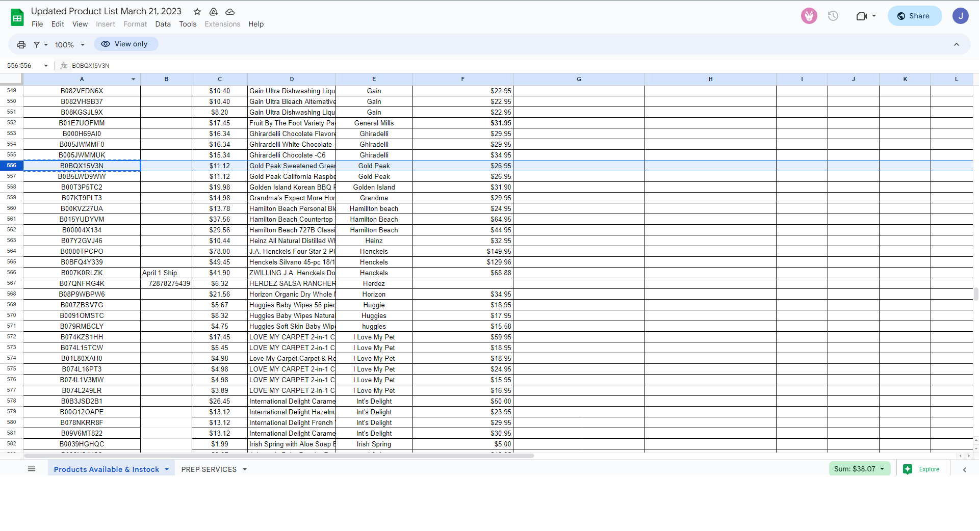Click the View only button
Viewport: 980px width, 531px height.
click(125, 44)
